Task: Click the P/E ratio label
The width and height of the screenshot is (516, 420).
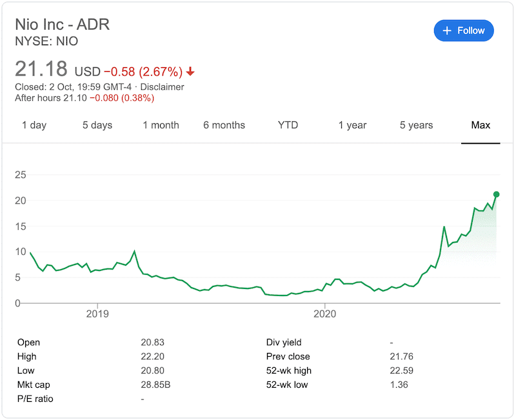Action: point(35,399)
